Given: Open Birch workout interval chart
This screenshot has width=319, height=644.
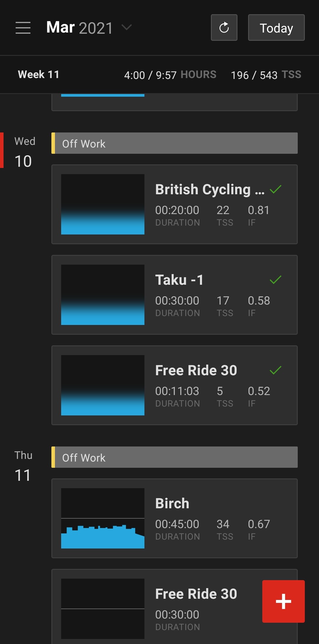Looking at the screenshot, I should 102,518.
